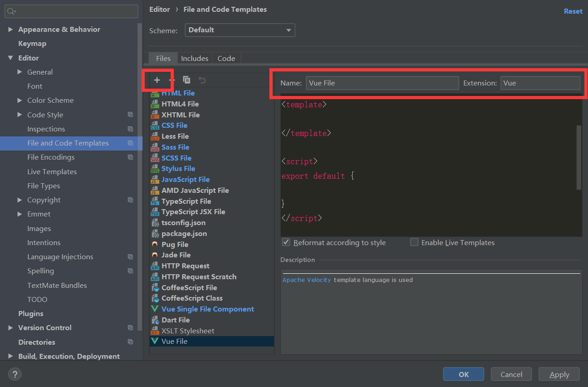This screenshot has width=588, height=387.
Task: Click the Copy Template icon in toolbar
Action: pos(187,80)
